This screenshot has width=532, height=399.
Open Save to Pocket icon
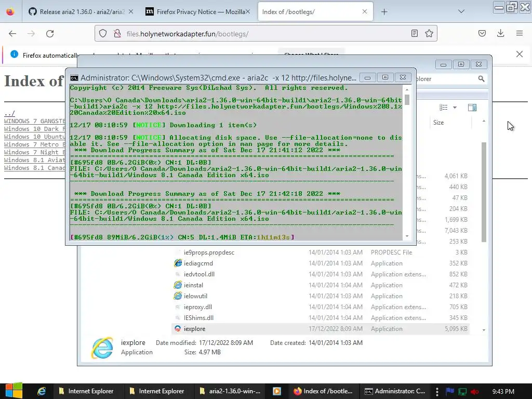click(x=482, y=33)
